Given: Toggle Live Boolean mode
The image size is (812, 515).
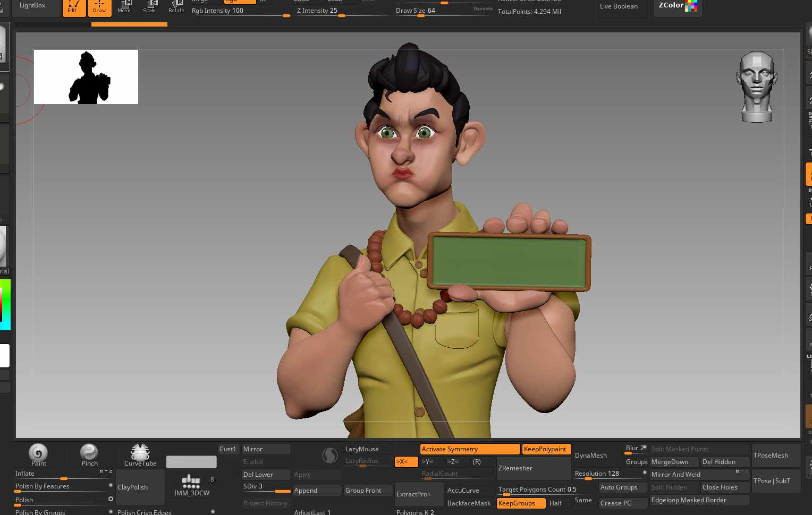Looking at the screenshot, I should click(x=622, y=7).
